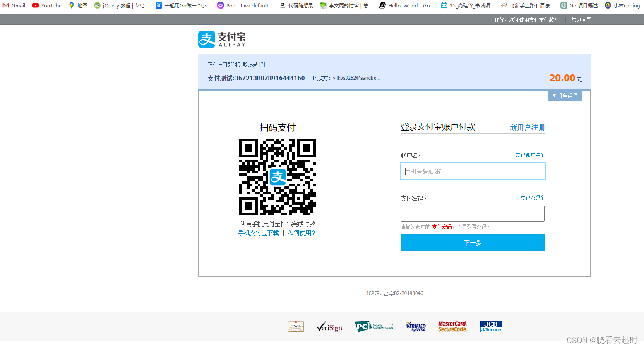Click the 扫码支付 heading

pyautogui.click(x=277, y=127)
